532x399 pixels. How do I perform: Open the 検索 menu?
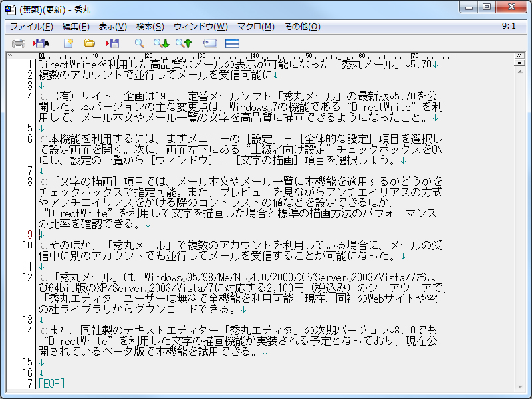point(150,27)
